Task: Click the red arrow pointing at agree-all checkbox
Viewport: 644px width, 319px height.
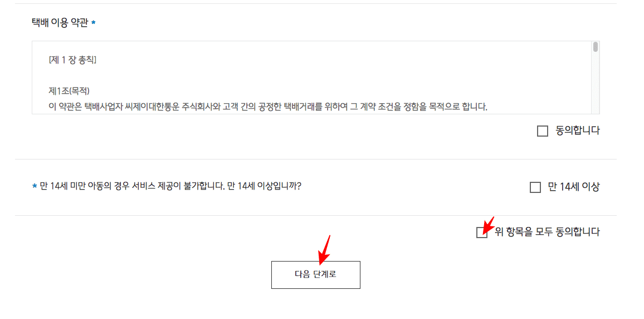Action: pyautogui.click(x=488, y=226)
